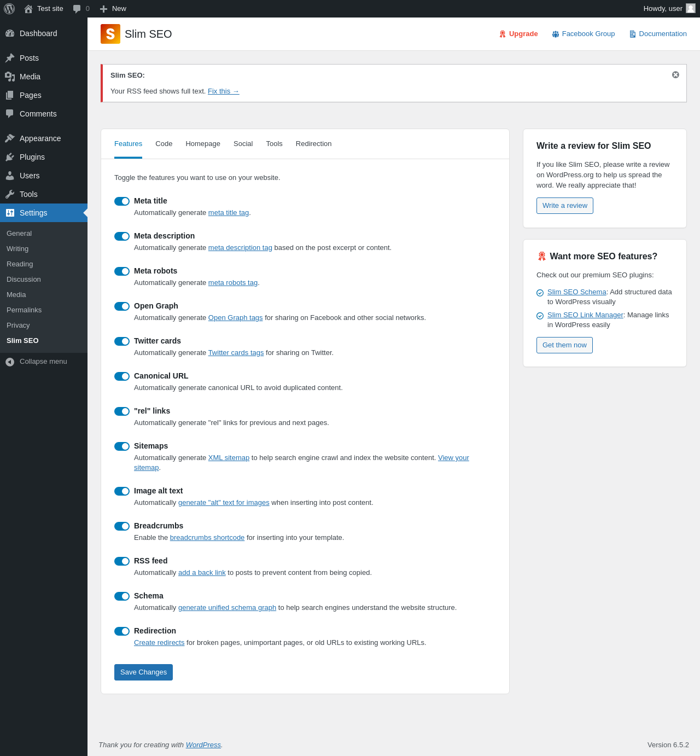Open the Slim SEO Link Manager link

click(585, 315)
